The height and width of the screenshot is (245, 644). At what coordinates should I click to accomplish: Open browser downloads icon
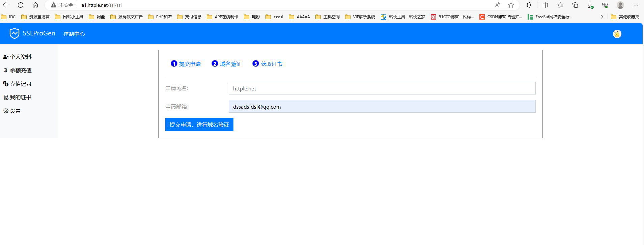pos(590,5)
